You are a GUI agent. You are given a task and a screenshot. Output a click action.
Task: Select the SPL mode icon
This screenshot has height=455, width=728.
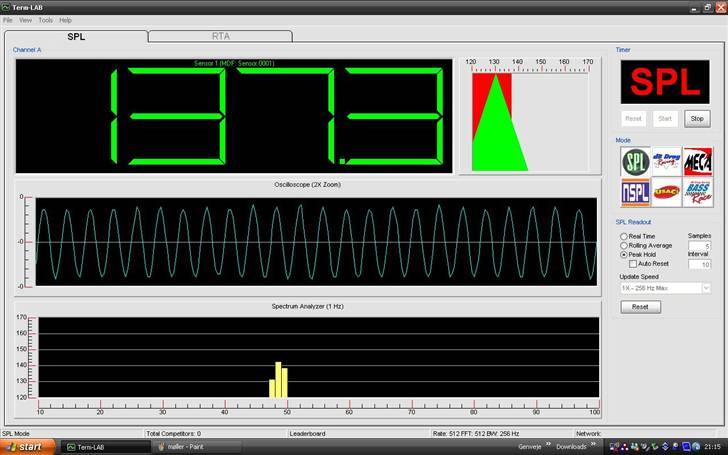[636, 161]
